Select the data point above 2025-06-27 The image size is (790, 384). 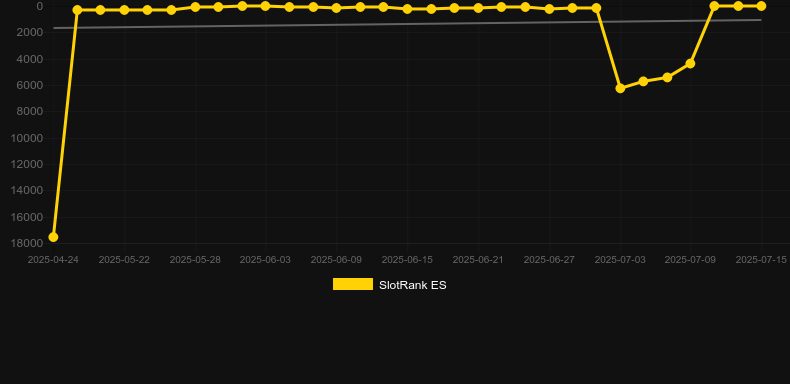pos(549,9)
